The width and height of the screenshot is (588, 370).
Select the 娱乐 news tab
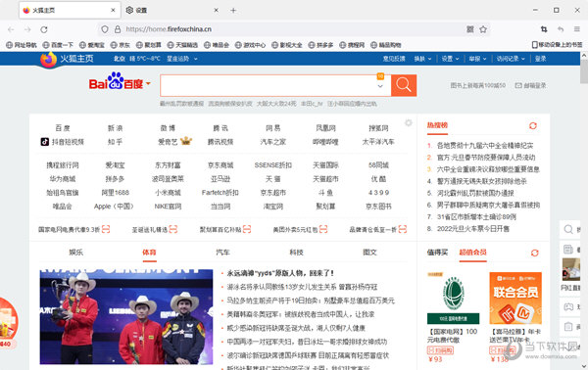click(x=75, y=253)
